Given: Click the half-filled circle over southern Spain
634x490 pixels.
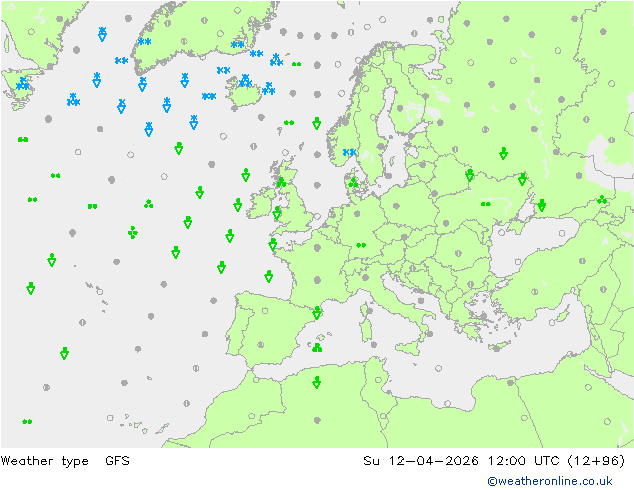Looking at the screenshot, I should [261, 345].
